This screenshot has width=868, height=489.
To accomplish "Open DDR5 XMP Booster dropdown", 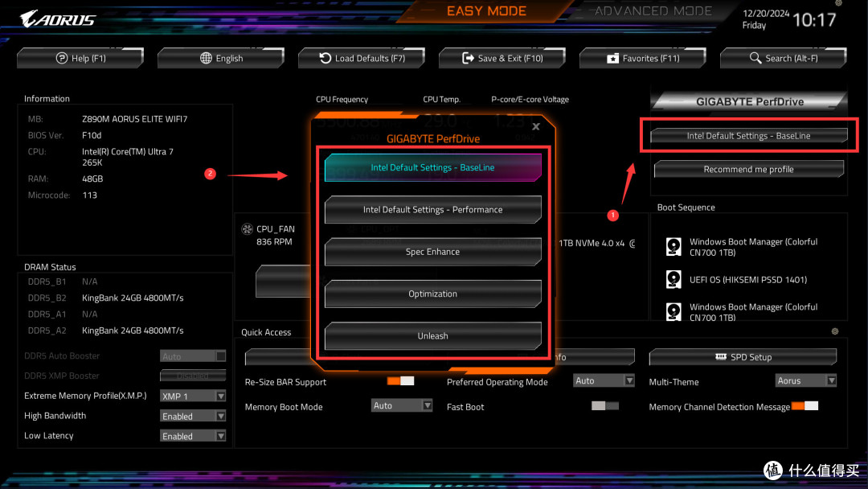I will [x=193, y=376].
